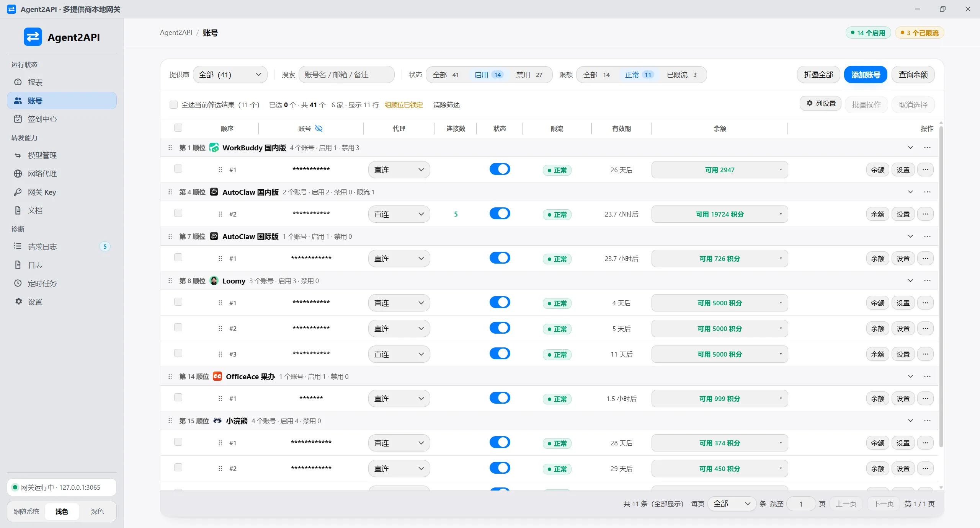This screenshot has height=528, width=980.
Task: Open the 直连 proxy dropdown for WorkBuddy #1
Action: 399,170
